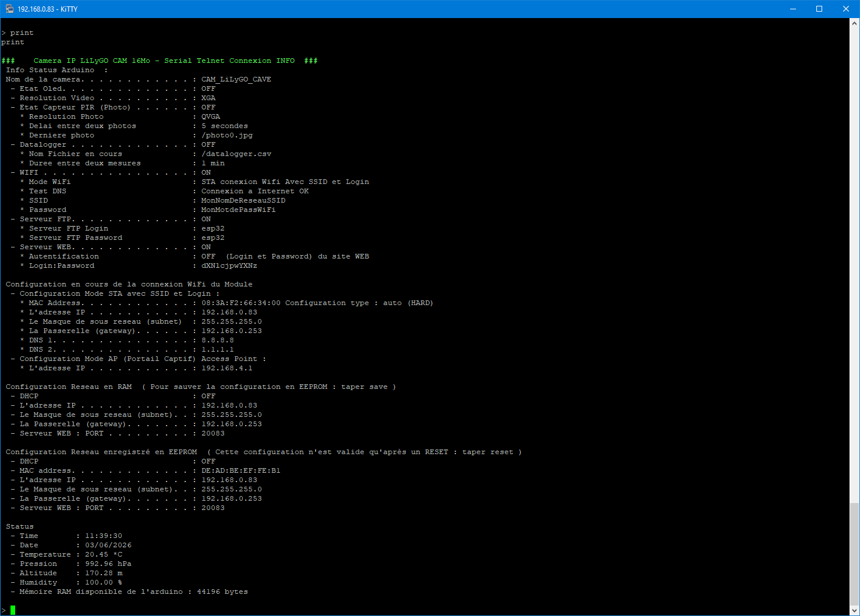Image resolution: width=860 pixels, height=616 pixels.
Task: Click the QVGA photo resolution value
Action: [211, 116]
